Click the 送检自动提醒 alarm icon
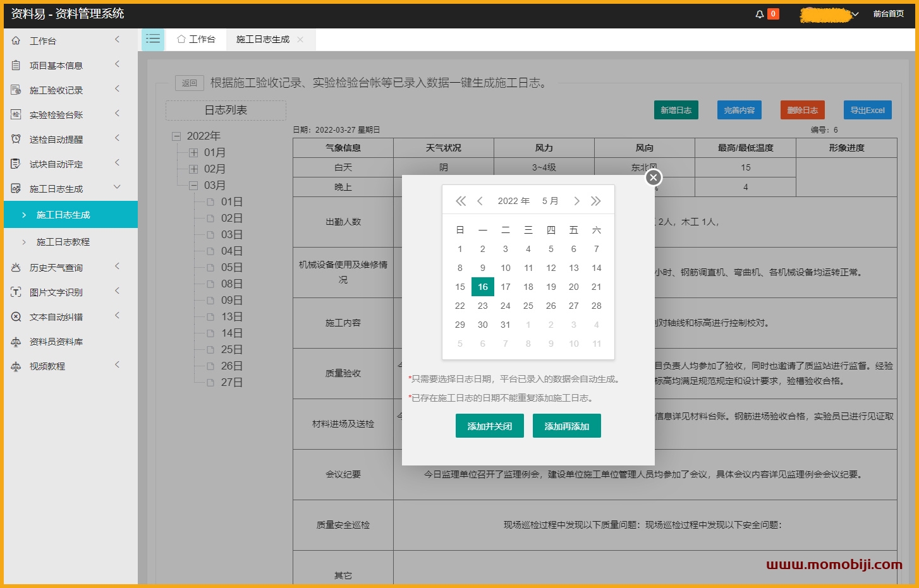Screen dimensions: 919x588 pyautogui.click(x=16, y=139)
